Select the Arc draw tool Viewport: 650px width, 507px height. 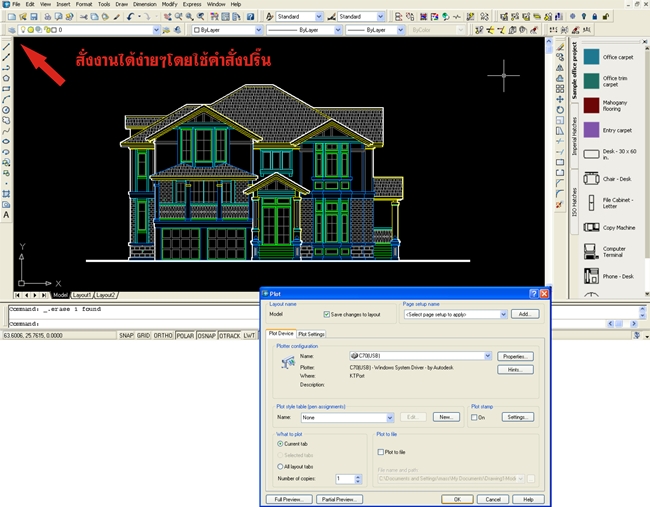(x=6, y=99)
